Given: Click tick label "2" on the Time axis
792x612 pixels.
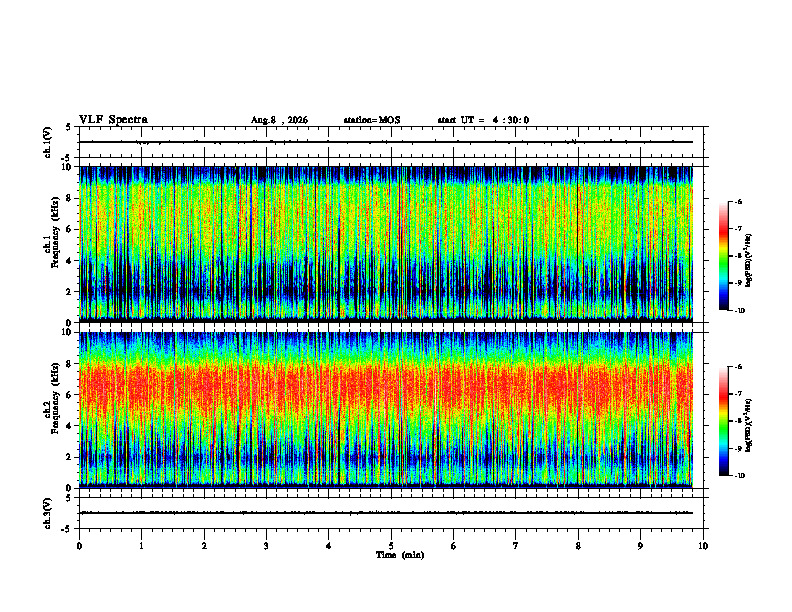Looking at the screenshot, I should (204, 546).
